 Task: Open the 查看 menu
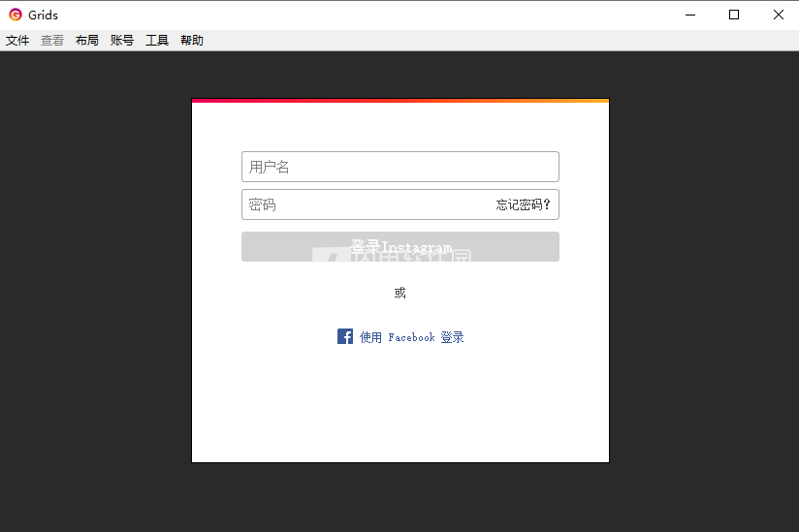(52, 41)
